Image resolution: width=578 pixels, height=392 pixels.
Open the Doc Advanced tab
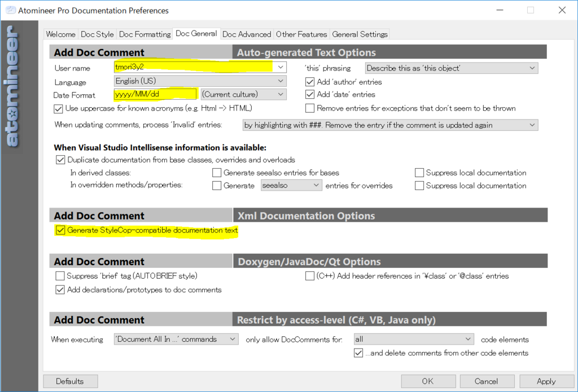click(247, 34)
